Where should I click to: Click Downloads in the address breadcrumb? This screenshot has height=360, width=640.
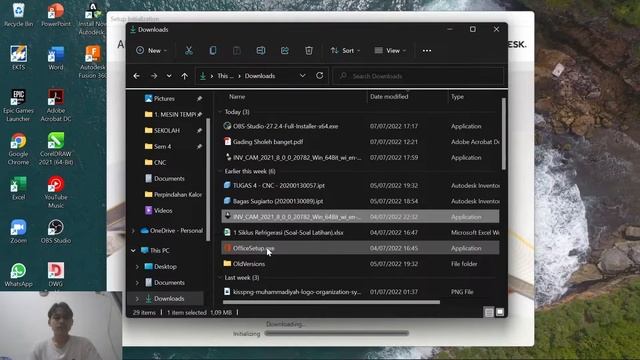click(260, 76)
